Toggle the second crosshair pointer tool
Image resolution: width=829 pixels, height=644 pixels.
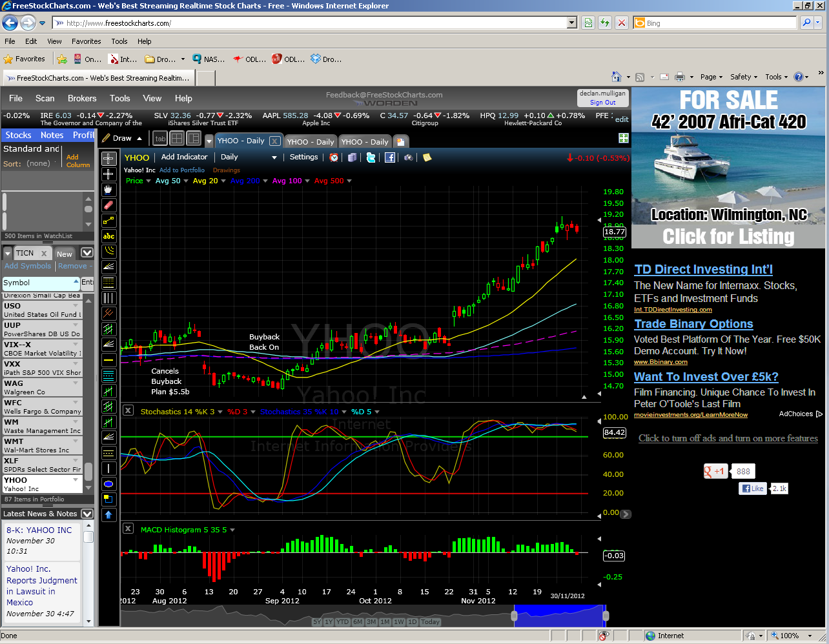coord(108,174)
